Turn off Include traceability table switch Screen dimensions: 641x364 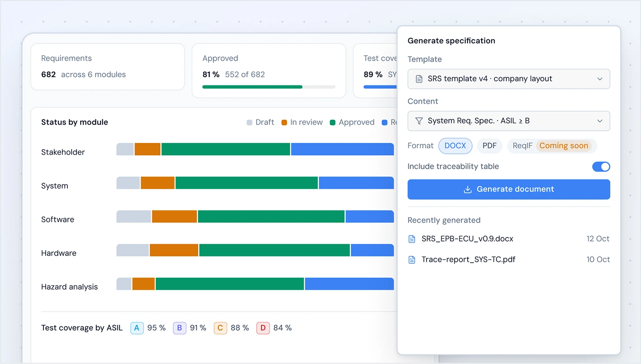[x=601, y=166]
